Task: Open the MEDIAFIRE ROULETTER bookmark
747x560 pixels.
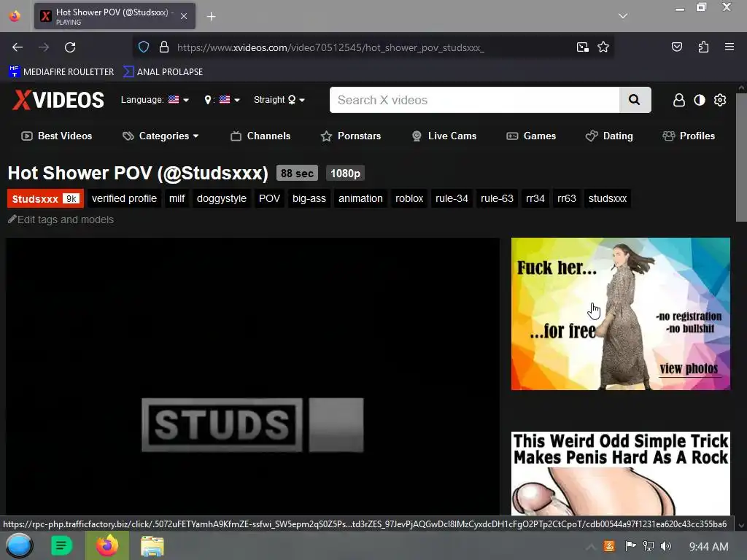Action: click(61, 71)
